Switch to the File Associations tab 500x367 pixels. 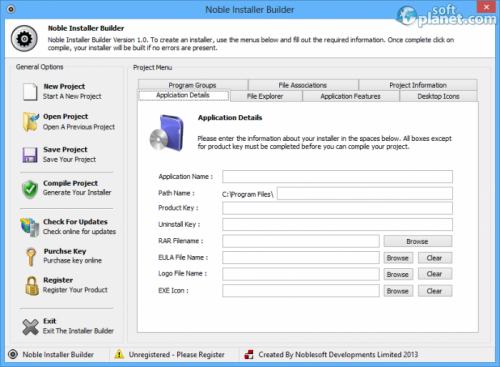(303, 85)
